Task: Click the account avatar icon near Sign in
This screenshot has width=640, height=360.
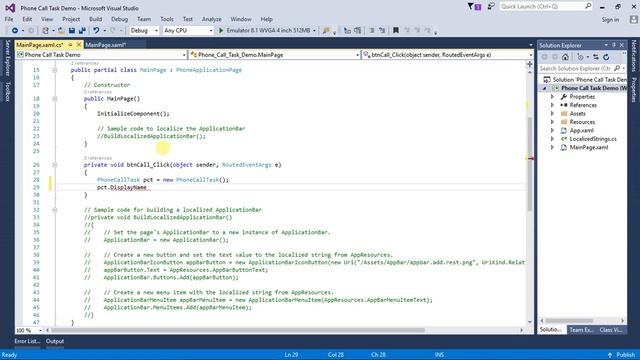Action: [x=633, y=19]
